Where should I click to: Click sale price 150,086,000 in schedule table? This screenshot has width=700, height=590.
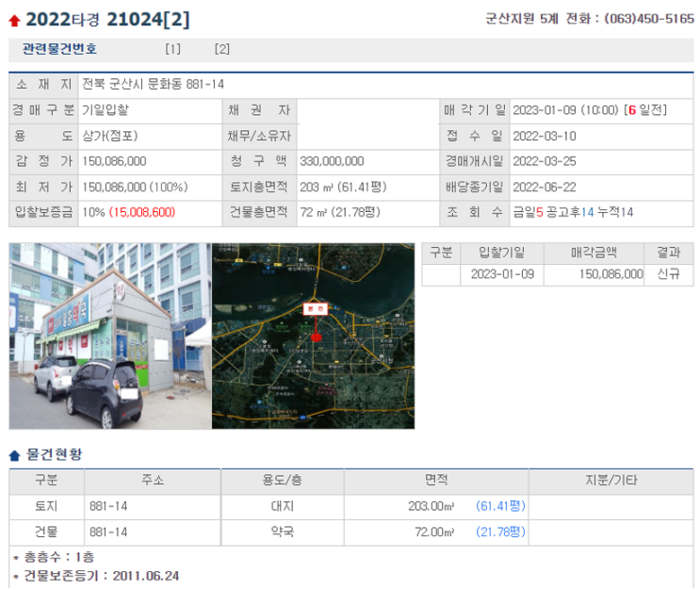610,274
